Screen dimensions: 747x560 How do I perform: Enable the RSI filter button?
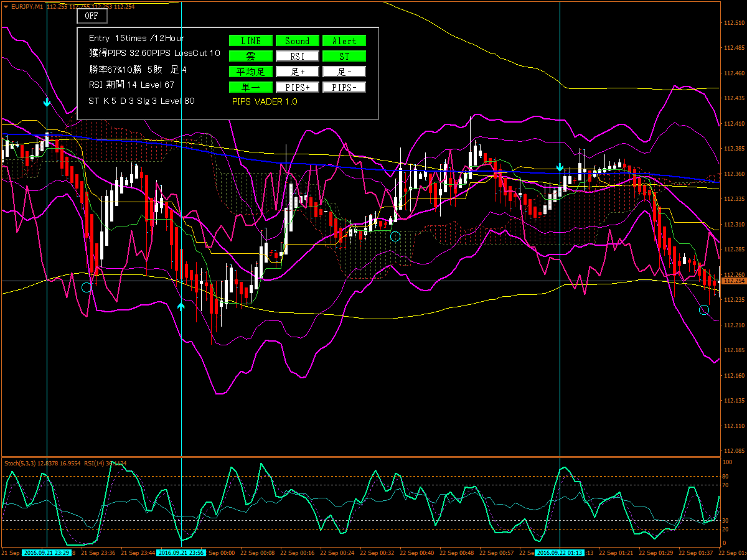pos(298,56)
